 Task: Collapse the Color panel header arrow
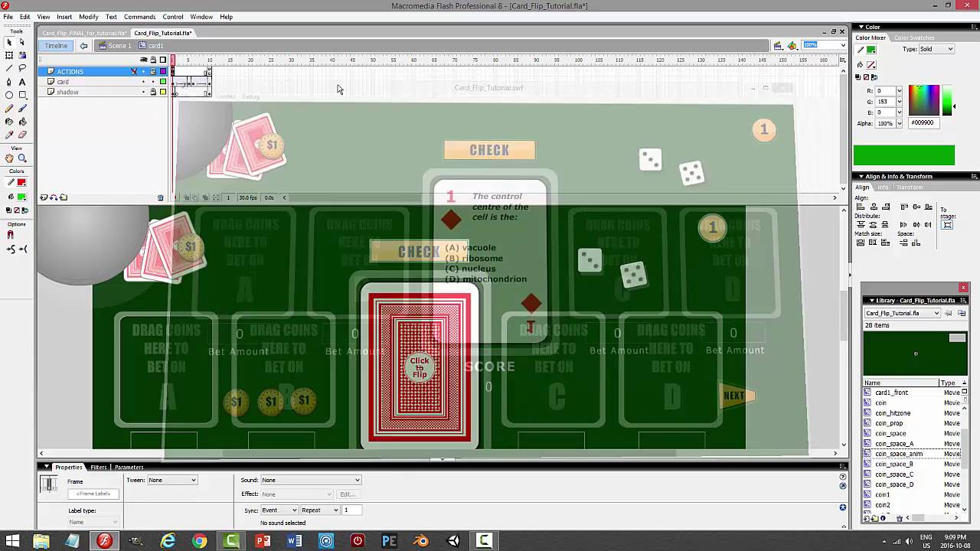[861, 27]
